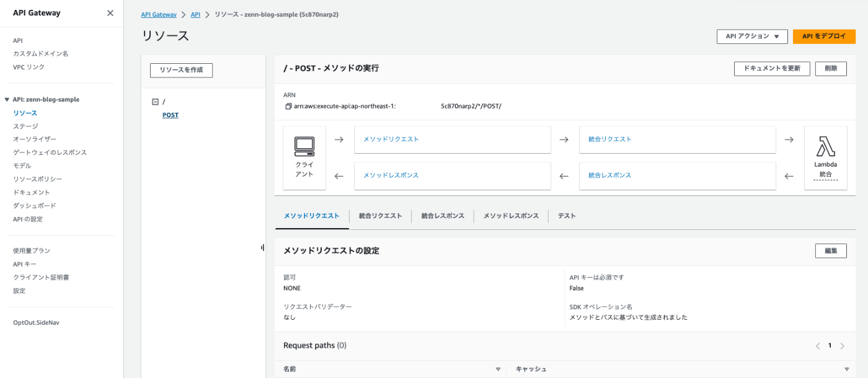The width and height of the screenshot is (868, 378).
Task: Open ダッシュボード in the side navigation
Action: click(x=35, y=206)
